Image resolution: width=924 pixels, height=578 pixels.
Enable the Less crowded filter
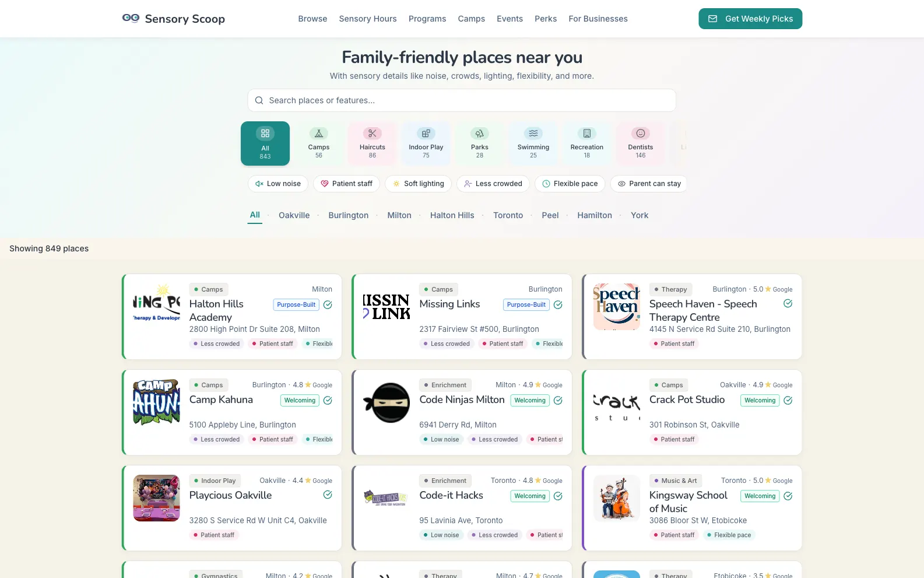pyautogui.click(x=493, y=184)
